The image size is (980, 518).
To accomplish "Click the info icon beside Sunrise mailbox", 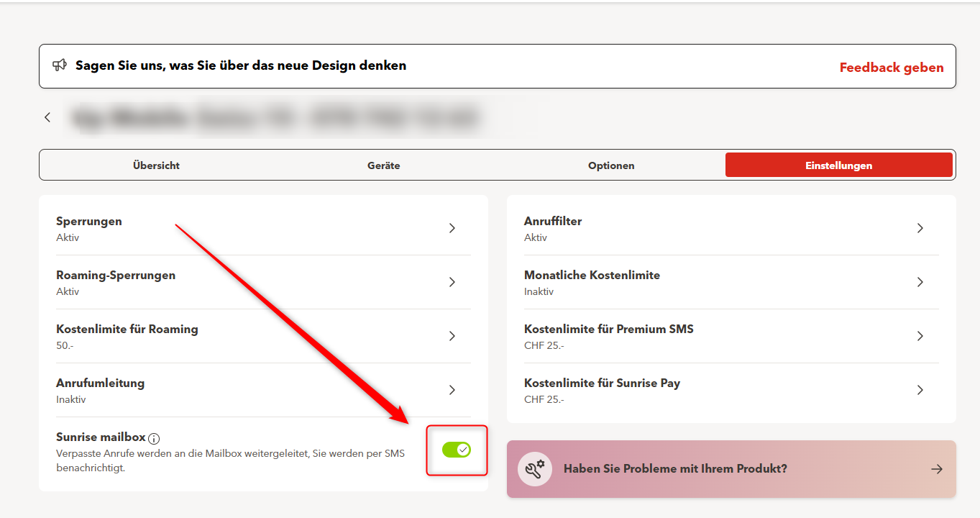I will (x=154, y=438).
